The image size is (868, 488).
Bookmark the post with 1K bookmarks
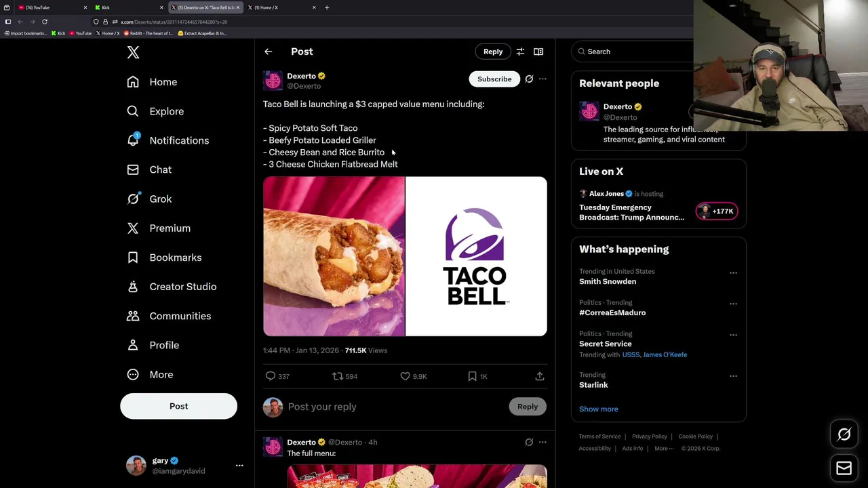tap(477, 376)
